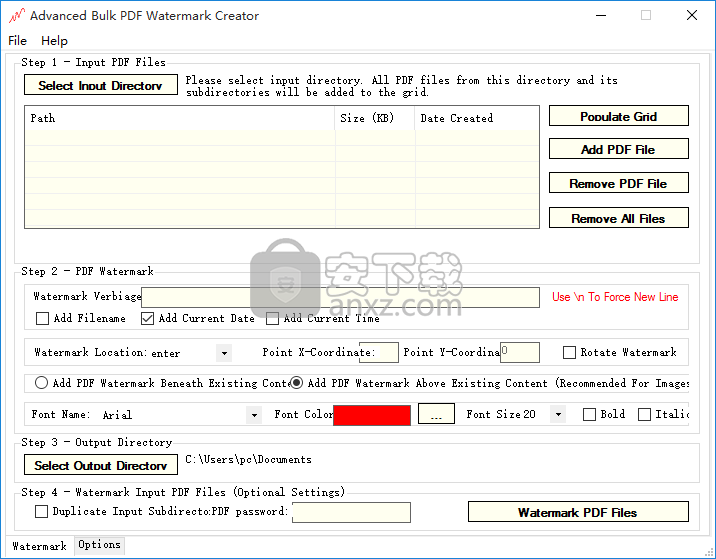Click the Point X-Coordinate input field

[379, 353]
